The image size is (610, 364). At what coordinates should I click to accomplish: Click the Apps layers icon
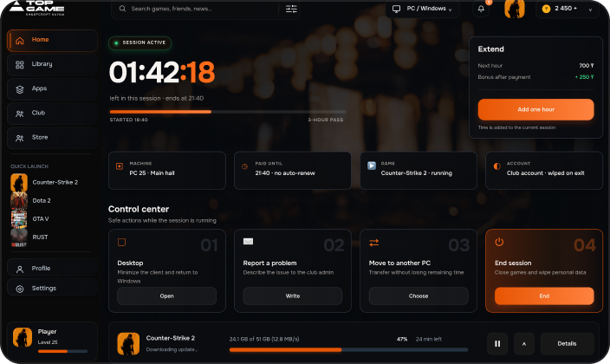point(20,89)
